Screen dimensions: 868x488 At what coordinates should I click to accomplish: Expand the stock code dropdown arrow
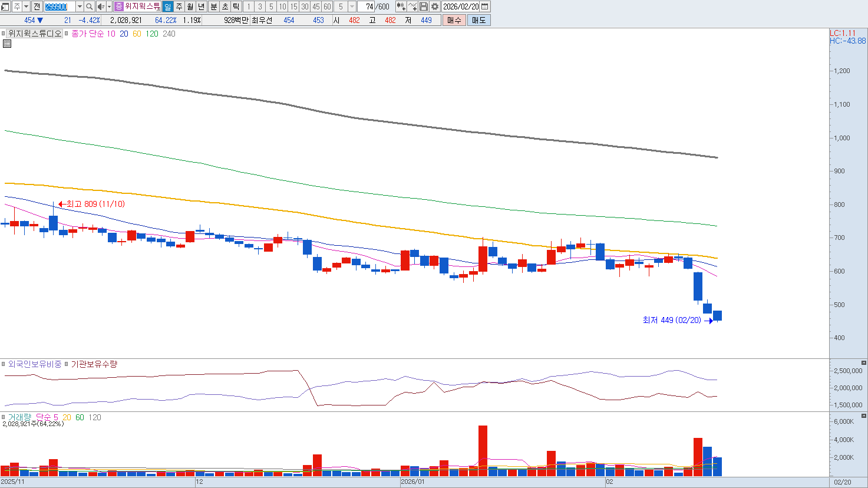pyautogui.click(x=80, y=6)
